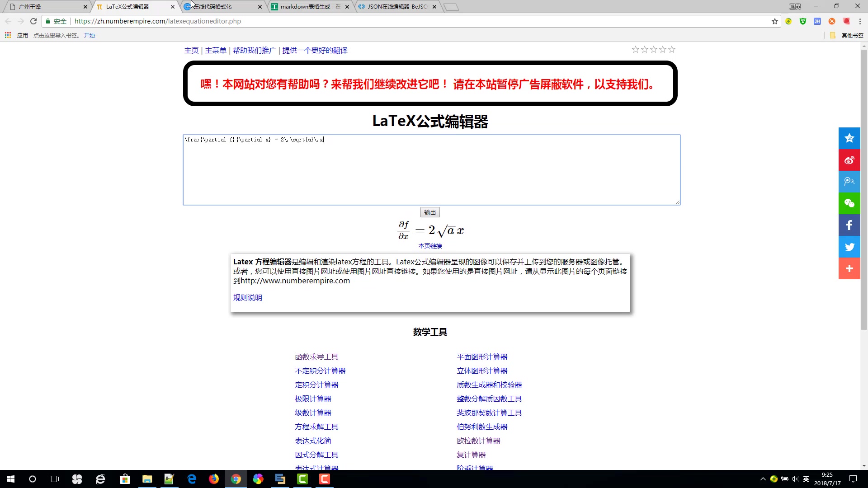Click the WeChat share icon
Image resolution: width=868 pixels, height=488 pixels.
[x=849, y=203]
